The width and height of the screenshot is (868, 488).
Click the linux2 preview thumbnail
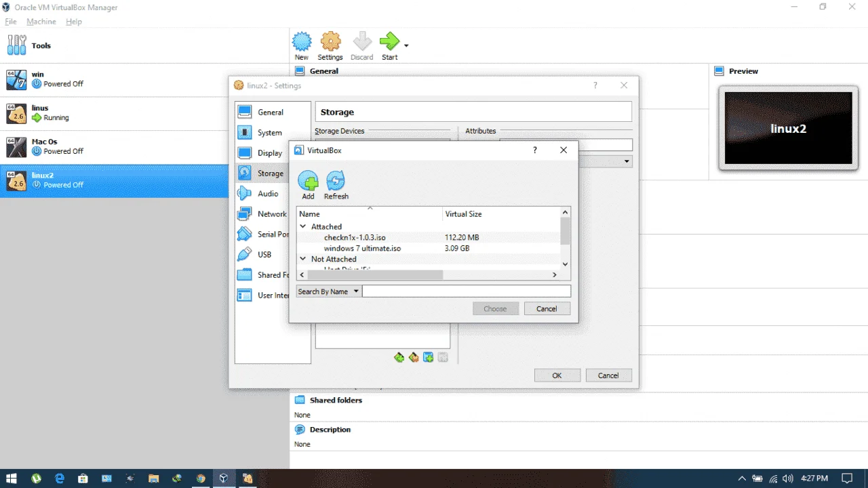[788, 128]
